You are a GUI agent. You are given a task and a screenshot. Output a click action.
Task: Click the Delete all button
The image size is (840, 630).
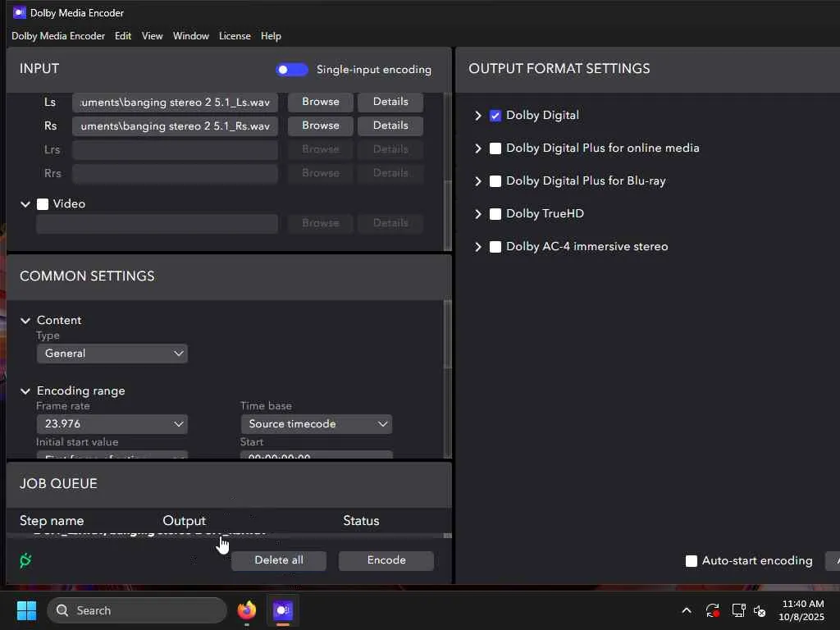(x=279, y=560)
